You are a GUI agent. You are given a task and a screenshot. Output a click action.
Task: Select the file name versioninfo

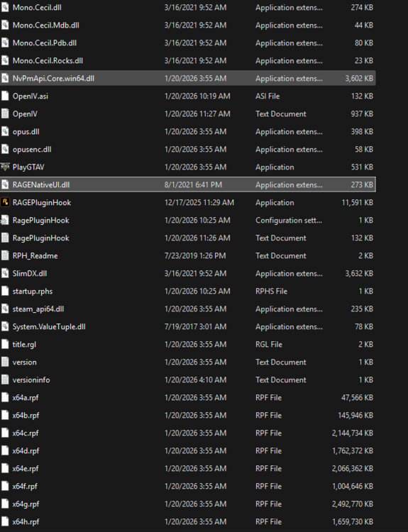[31, 379]
